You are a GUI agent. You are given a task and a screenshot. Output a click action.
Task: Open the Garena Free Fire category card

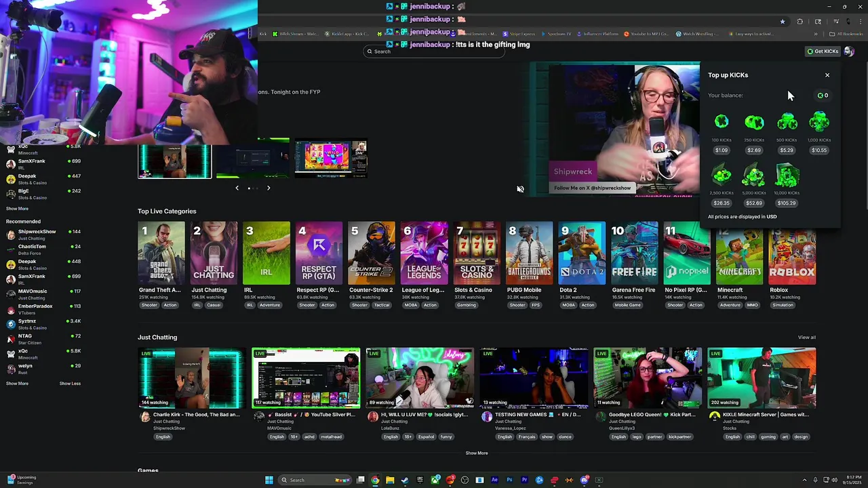634,253
